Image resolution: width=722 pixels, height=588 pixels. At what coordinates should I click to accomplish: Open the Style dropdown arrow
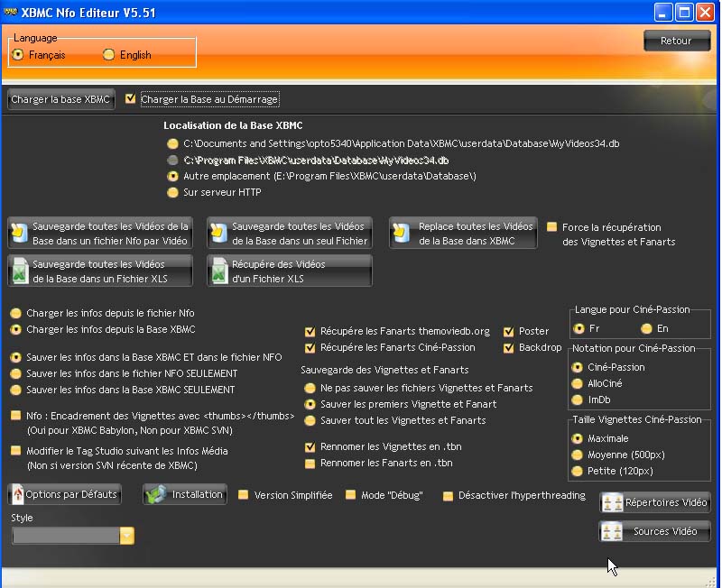coord(127,536)
